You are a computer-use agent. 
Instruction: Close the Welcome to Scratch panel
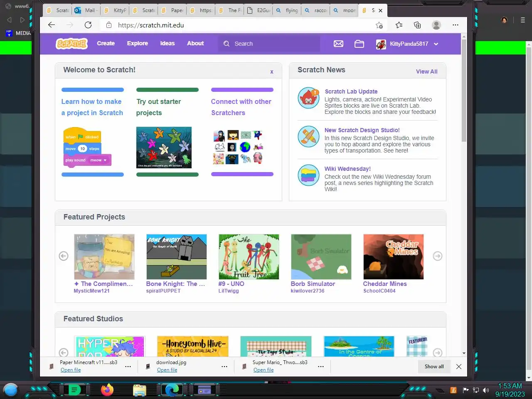coord(272,72)
